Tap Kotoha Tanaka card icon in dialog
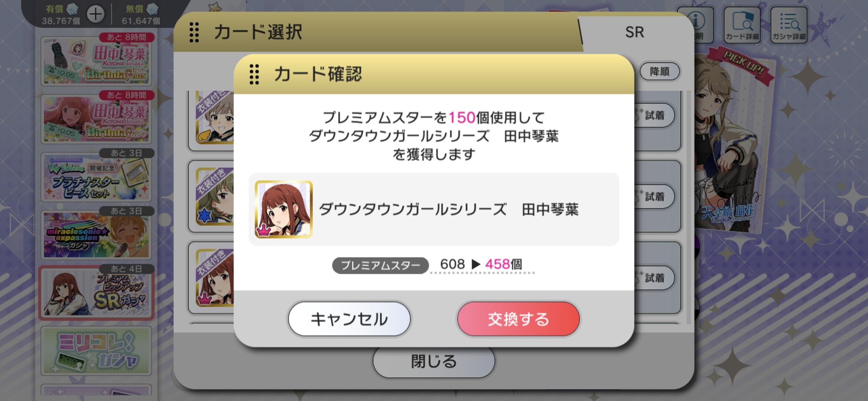This screenshot has width=868, height=401. click(283, 209)
